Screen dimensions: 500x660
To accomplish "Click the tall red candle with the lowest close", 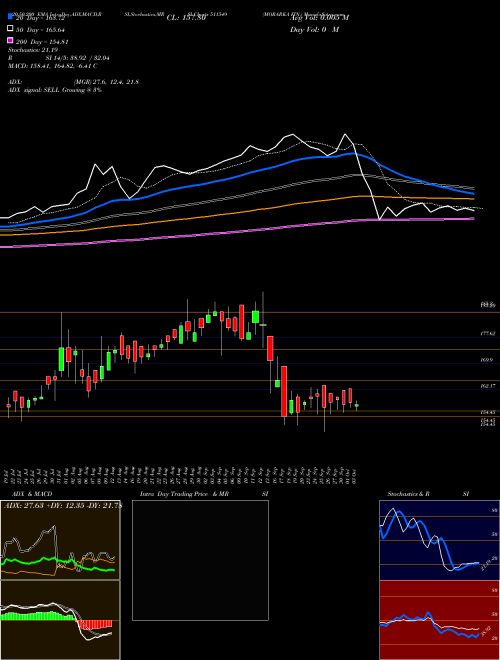I will pyautogui.click(x=284, y=391).
